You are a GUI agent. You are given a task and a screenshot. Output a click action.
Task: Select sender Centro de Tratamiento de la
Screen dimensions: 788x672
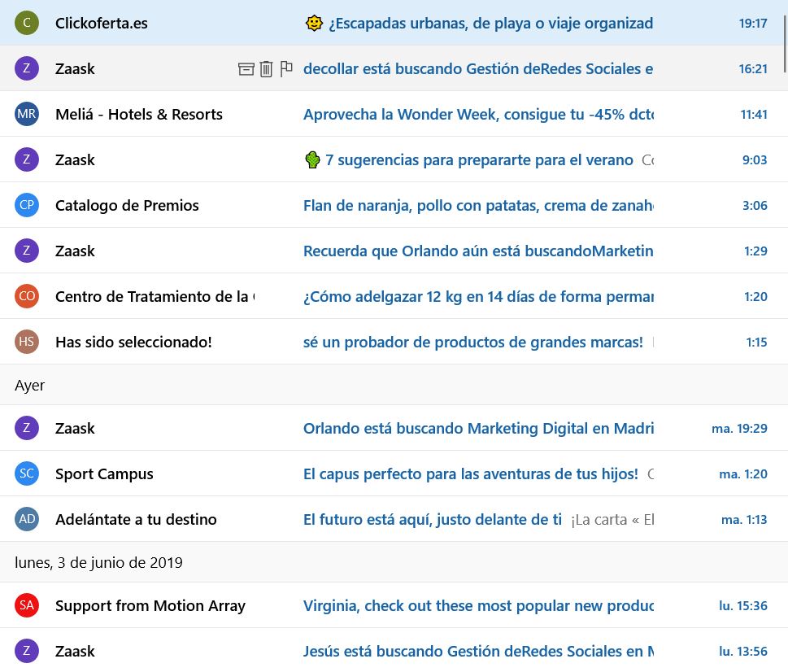pyautogui.click(x=155, y=297)
